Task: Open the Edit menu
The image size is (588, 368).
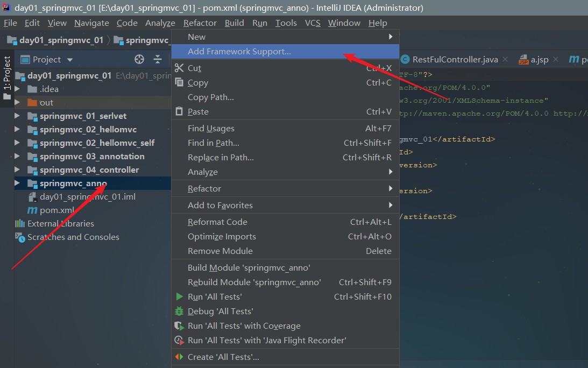Action: [32, 23]
